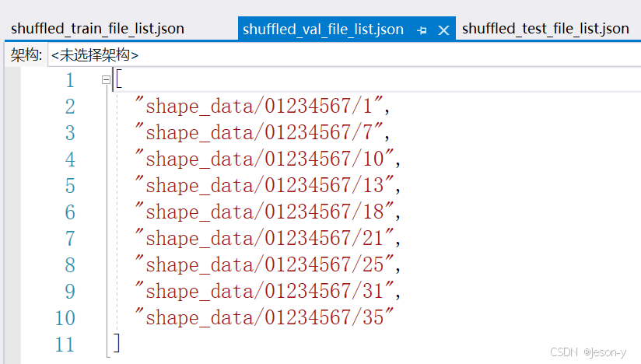
Task: Select the active shuffled_val_file_list.json tab
Action: (323, 30)
